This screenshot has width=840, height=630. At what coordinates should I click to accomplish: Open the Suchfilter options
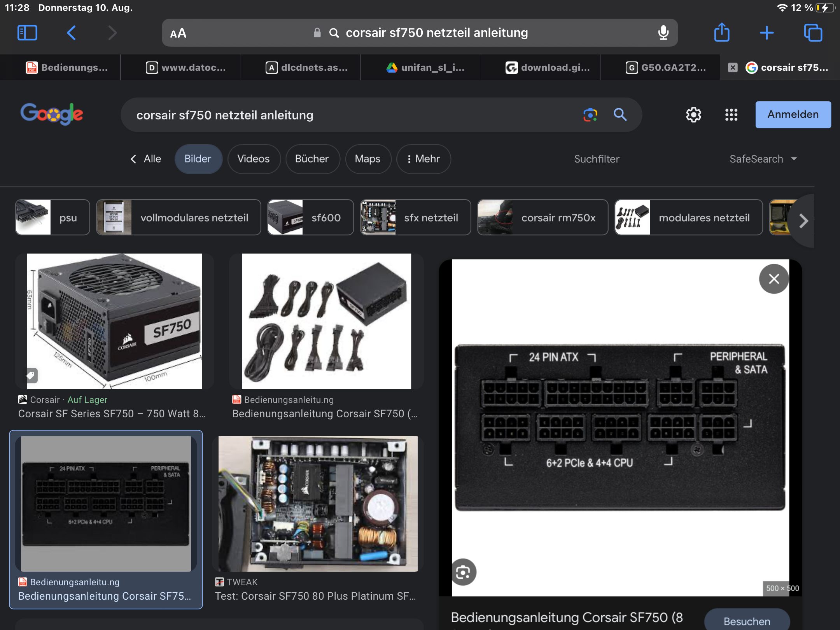tap(597, 159)
